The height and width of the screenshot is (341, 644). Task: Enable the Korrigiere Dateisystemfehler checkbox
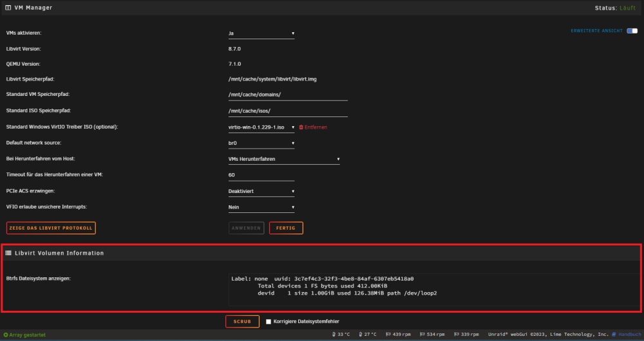(x=269, y=322)
